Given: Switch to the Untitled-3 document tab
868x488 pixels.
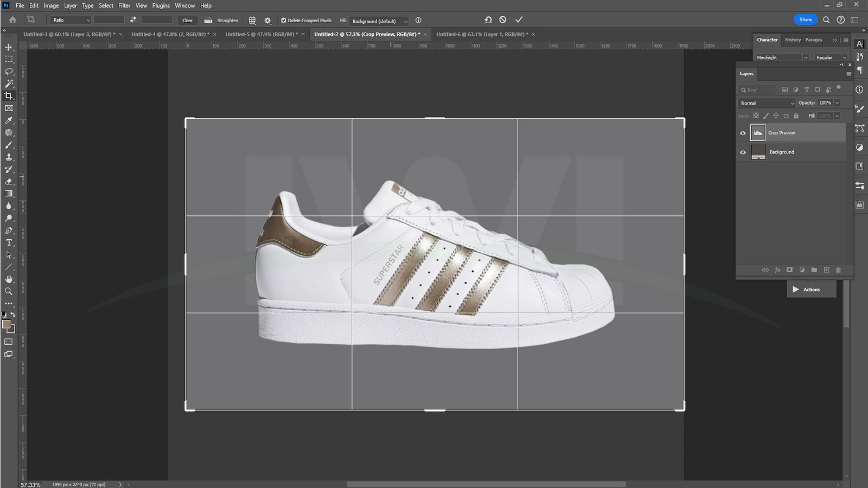Looking at the screenshot, I should pyautogui.click(x=69, y=34).
